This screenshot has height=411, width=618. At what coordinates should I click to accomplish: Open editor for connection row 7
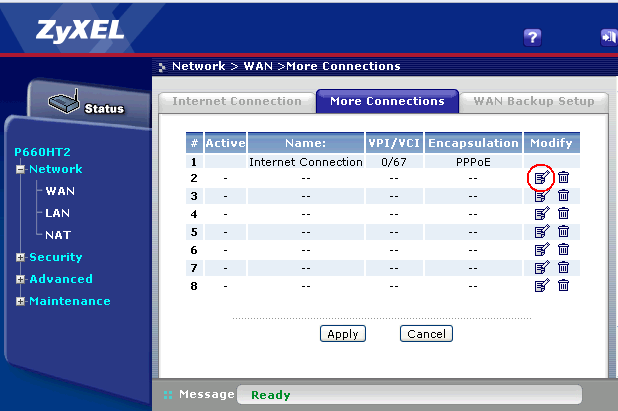point(541,268)
